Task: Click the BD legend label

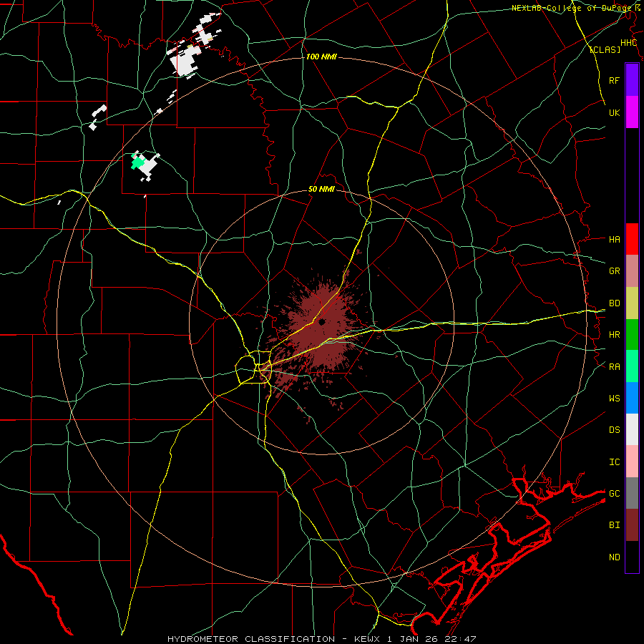Action: (615, 303)
